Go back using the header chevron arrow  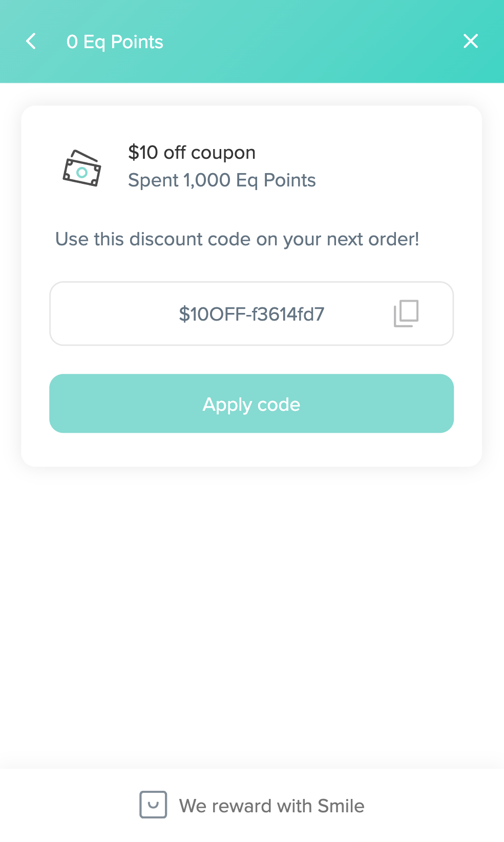coord(31,41)
